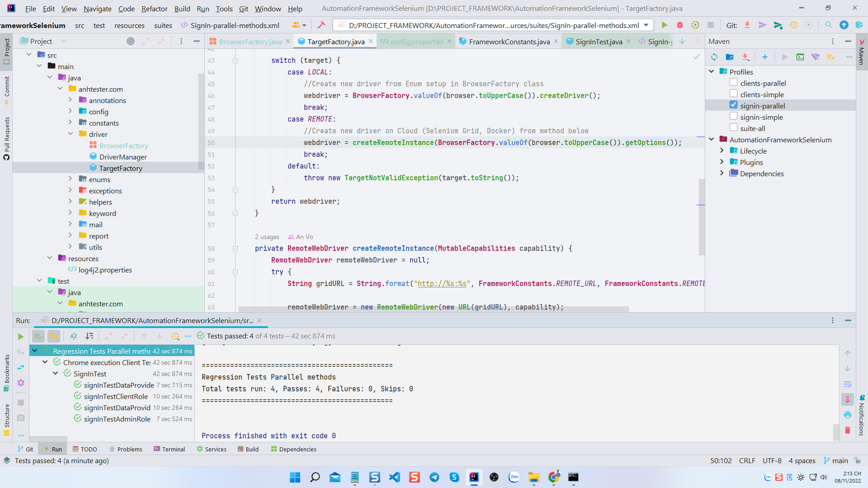
Task: Update project via Git pull icon
Action: point(747,25)
